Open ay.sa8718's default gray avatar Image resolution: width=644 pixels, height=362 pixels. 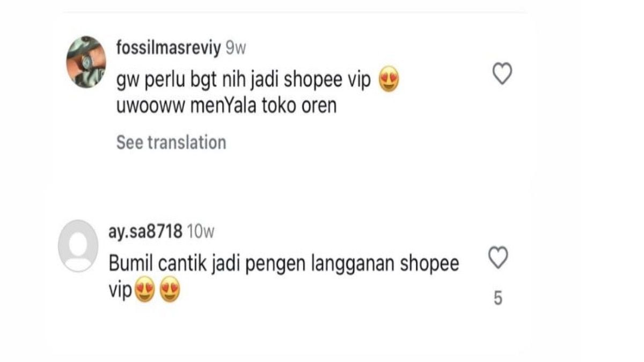coord(78,246)
